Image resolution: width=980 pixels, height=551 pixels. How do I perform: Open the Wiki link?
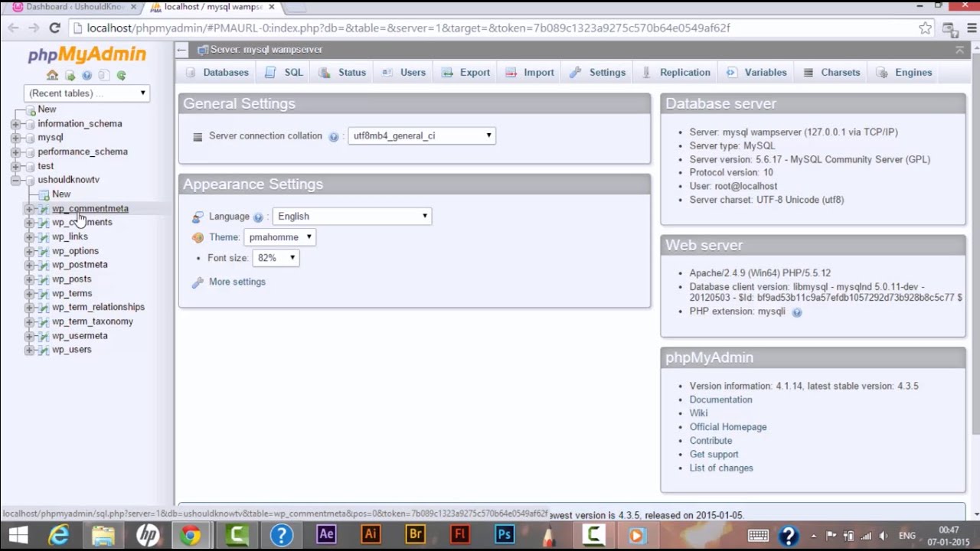coord(698,413)
